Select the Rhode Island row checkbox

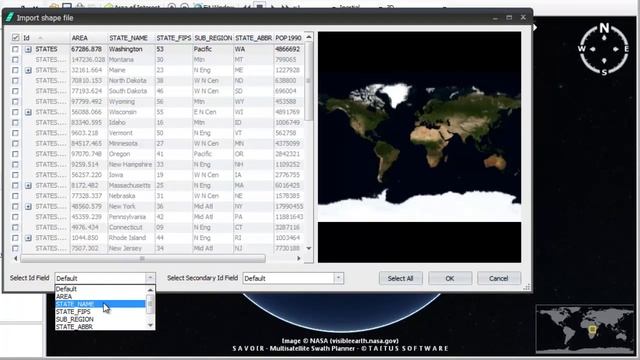pyautogui.click(x=16, y=238)
